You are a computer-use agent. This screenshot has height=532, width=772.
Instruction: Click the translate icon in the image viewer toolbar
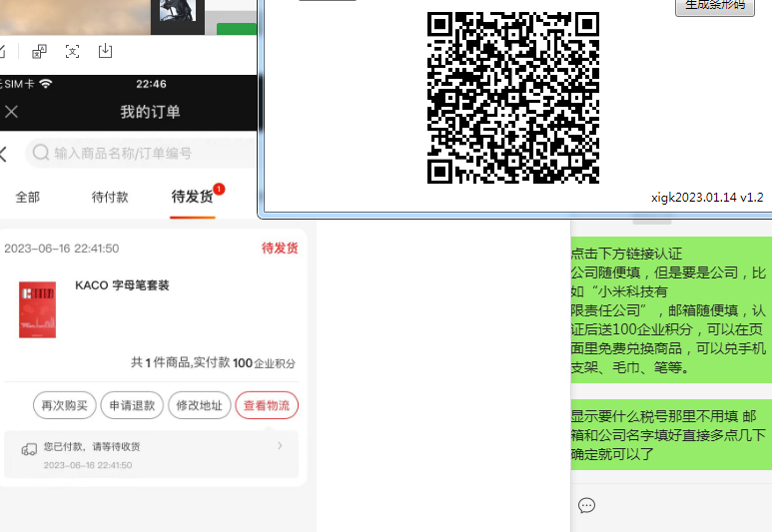point(39,51)
